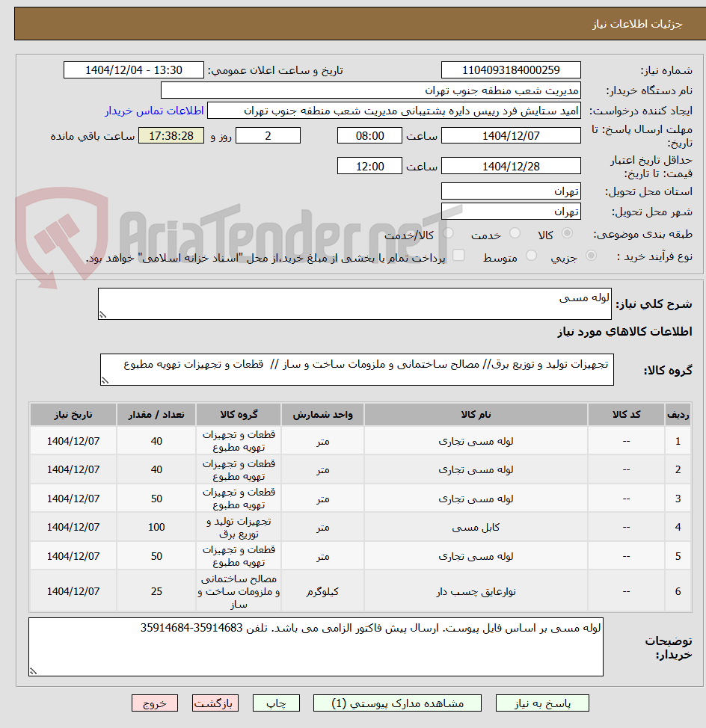Click the quantity 40 cell in row 1
The image size is (706, 728).
156,441
